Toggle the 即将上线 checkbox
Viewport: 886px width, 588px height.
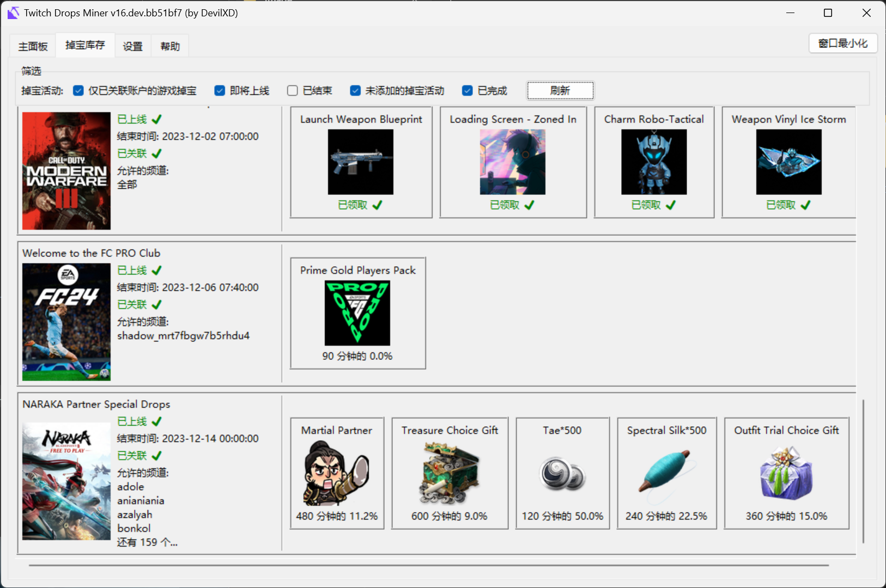pyautogui.click(x=220, y=90)
